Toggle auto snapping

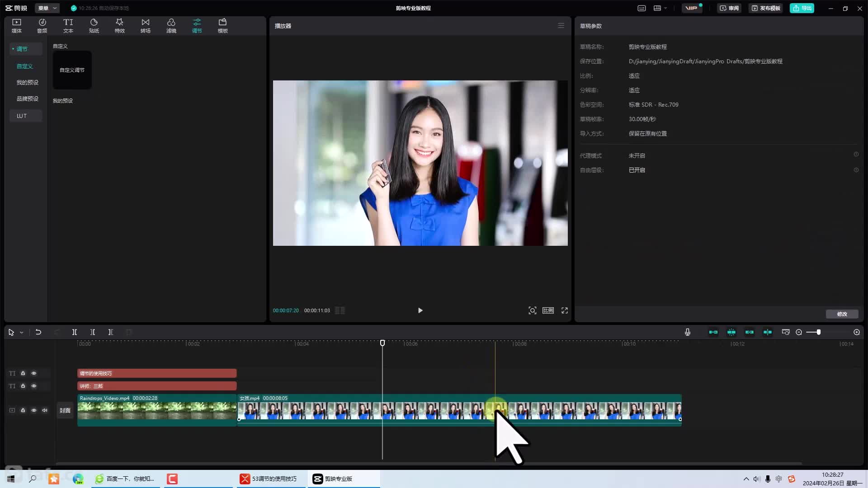click(731, 332)
